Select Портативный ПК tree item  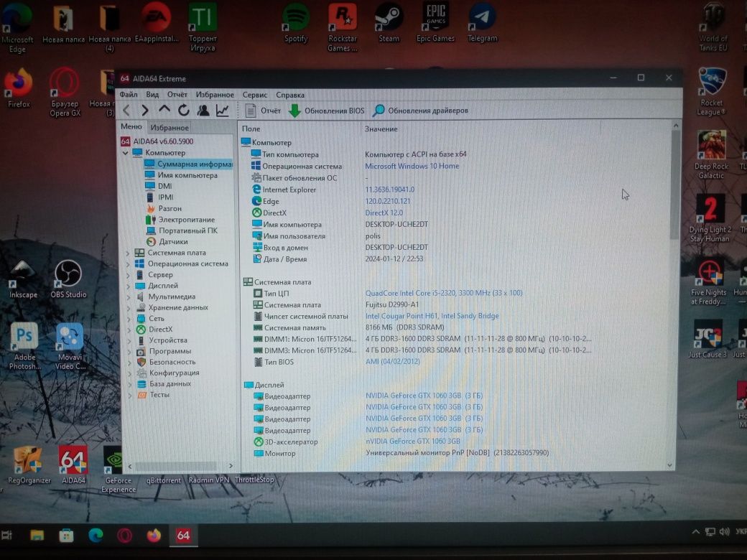pos(182,230)
